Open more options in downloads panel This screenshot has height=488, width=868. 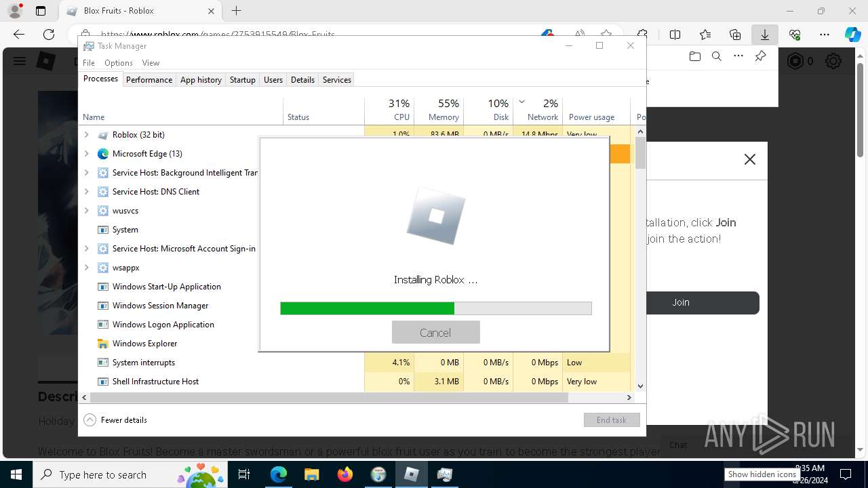coord(738,57)
